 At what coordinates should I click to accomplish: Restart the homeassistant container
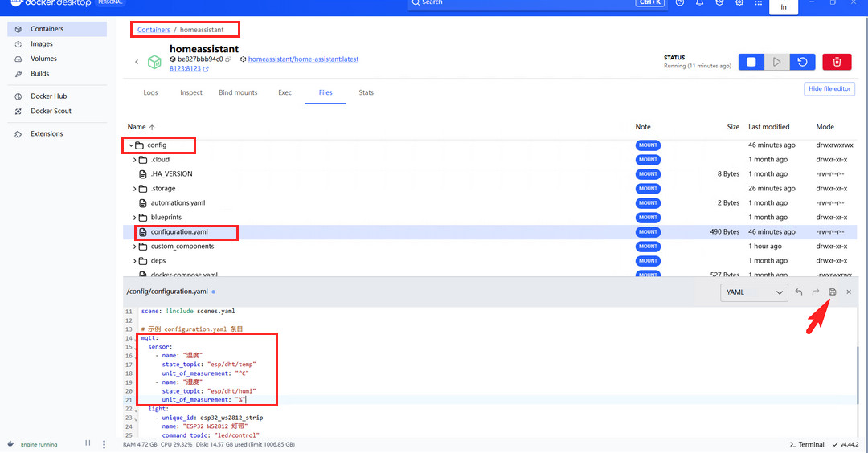[802, 62]
